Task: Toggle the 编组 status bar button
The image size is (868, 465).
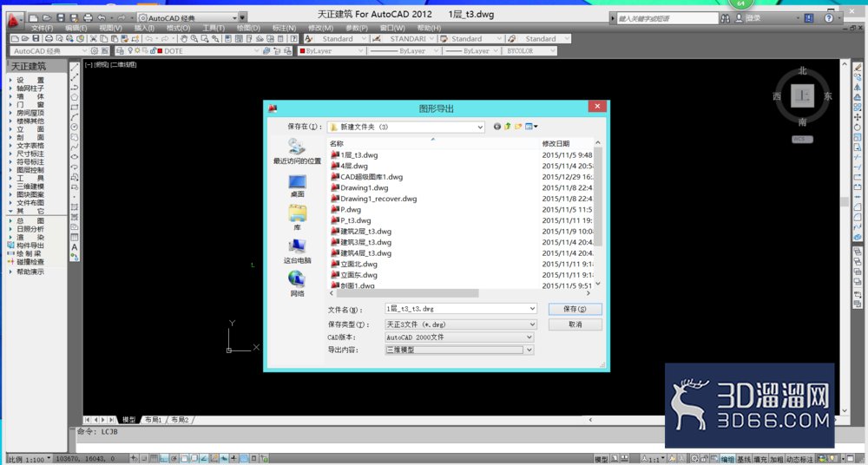Action: click(727, 460)
